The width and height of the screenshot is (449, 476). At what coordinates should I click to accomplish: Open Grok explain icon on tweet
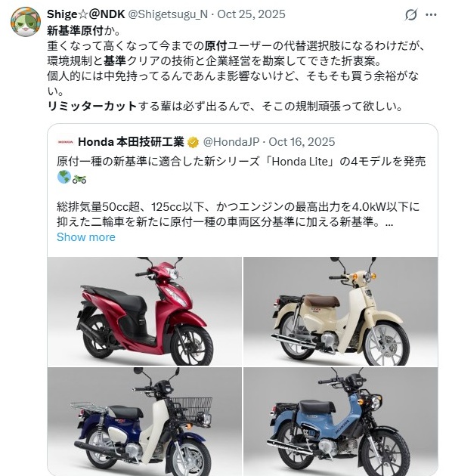(410, 14)
